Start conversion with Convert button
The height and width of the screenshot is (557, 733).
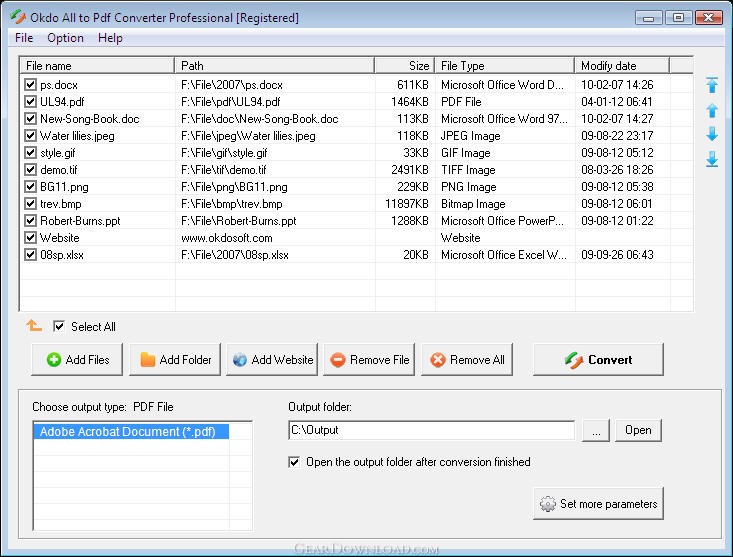click(x=598, y=359)
